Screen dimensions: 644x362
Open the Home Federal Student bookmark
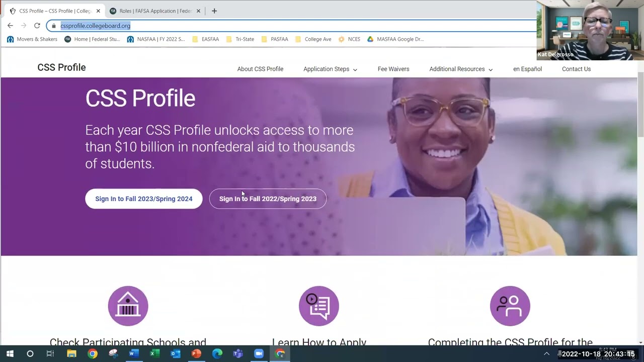point(92,39)
